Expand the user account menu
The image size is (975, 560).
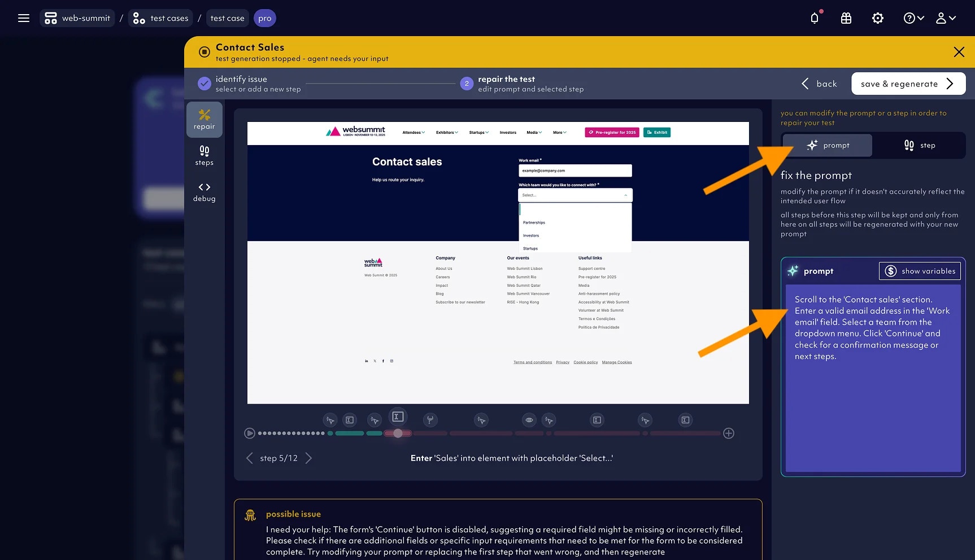coord(946,18)
